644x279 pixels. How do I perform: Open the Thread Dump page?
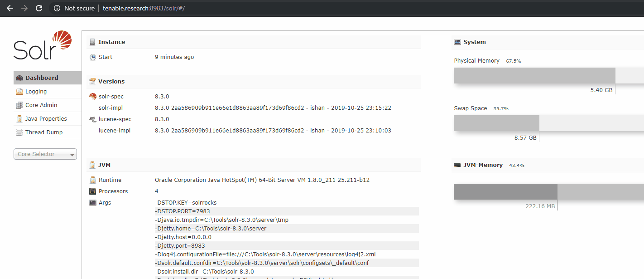pos(44,132)
